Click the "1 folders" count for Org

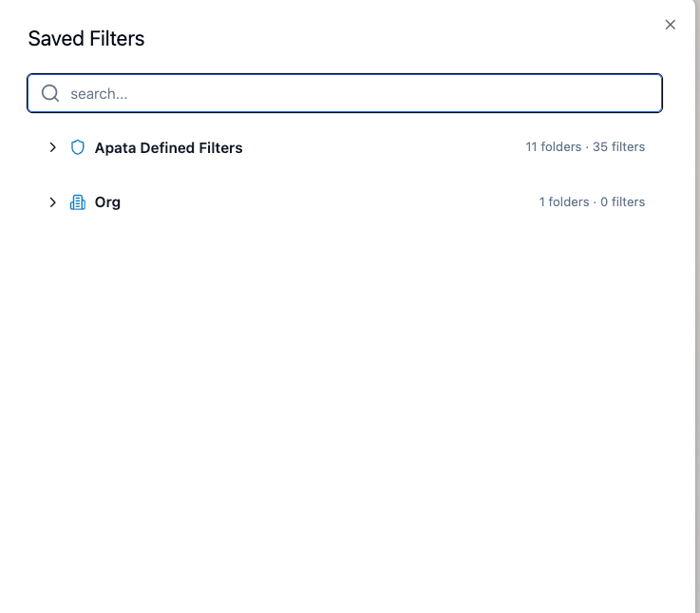click(564, 201)
